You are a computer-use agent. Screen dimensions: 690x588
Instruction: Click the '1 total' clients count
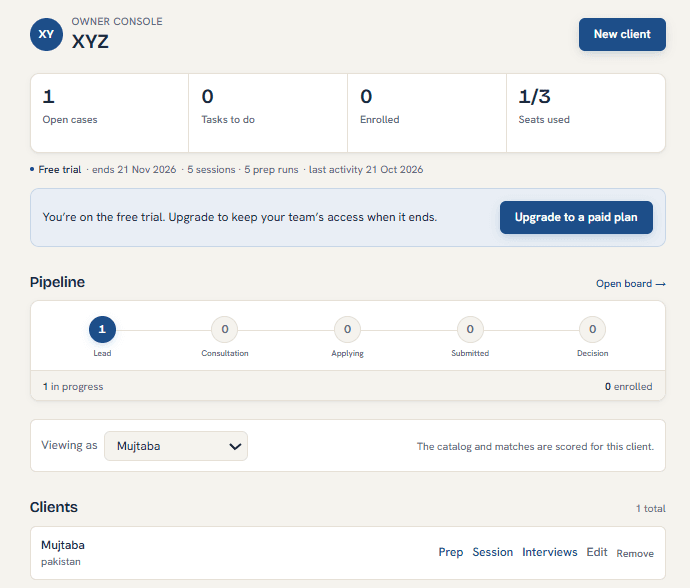point(650,509)
